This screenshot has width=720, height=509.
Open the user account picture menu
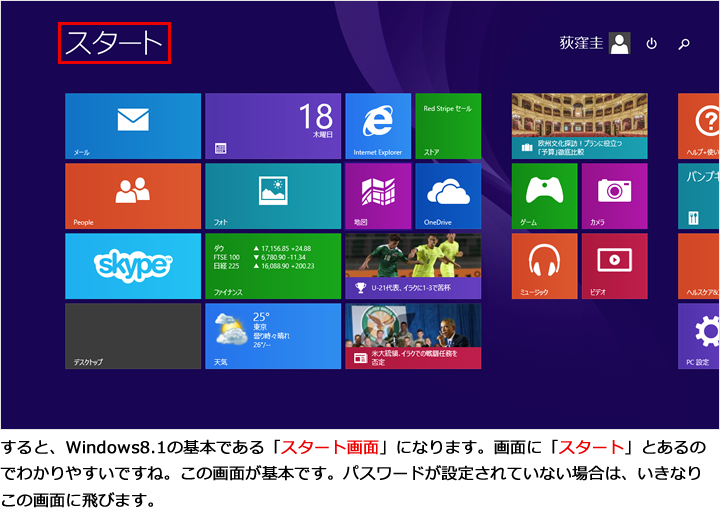pyautogui.click(x=619, y=43)
